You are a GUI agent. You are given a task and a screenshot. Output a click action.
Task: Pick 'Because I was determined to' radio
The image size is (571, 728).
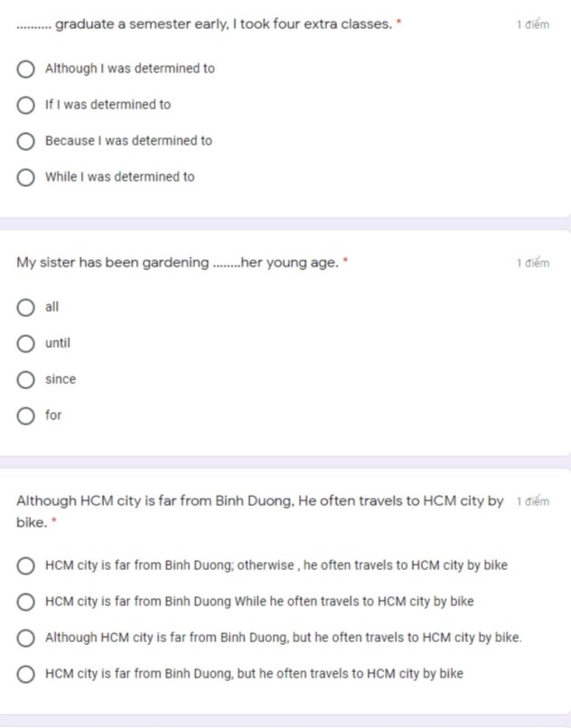pyautogui.click(x=26, y=142)
